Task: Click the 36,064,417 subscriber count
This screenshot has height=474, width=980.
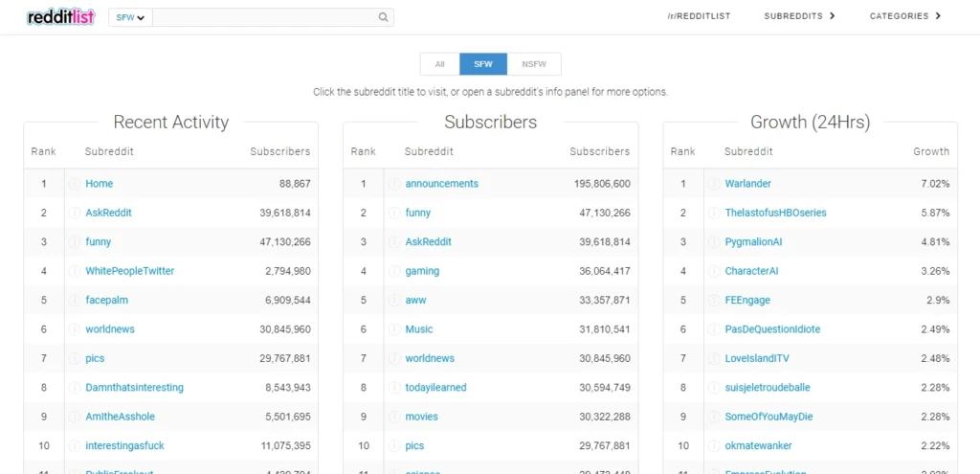Action: coord(605,271)
